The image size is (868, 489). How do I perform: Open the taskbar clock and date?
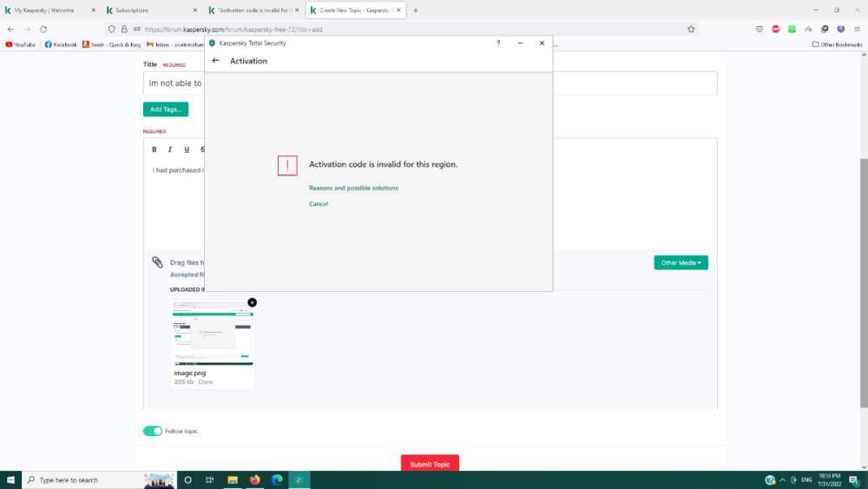point(829,480)
